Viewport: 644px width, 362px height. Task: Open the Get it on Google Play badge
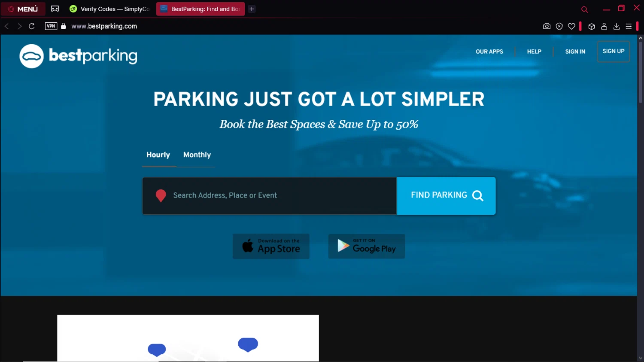367,246
